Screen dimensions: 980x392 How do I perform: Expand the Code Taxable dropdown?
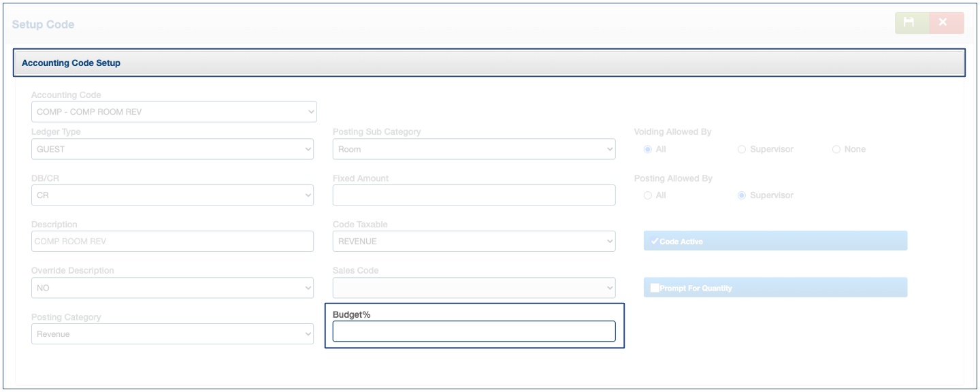[x=474, y=241]
